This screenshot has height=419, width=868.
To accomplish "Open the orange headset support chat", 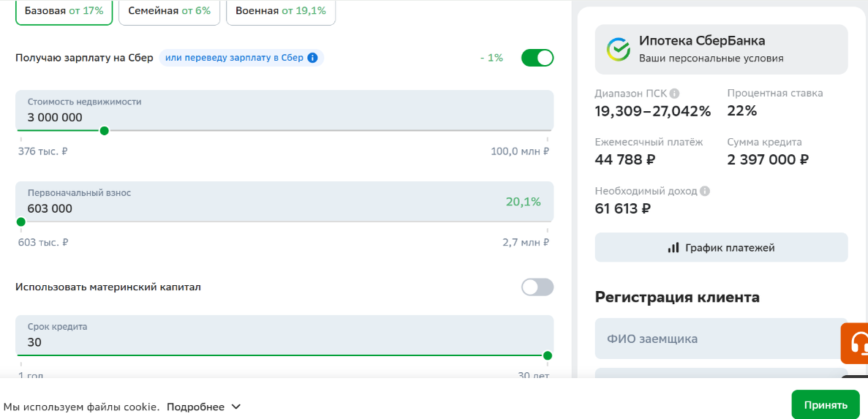I will pyautogui.click(x=856, y=343).
